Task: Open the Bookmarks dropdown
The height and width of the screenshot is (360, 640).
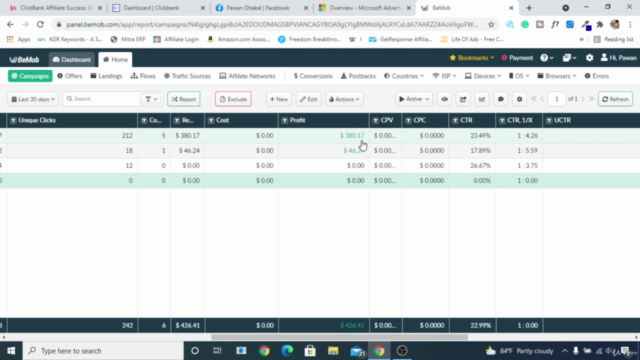Action: (472, 58)
